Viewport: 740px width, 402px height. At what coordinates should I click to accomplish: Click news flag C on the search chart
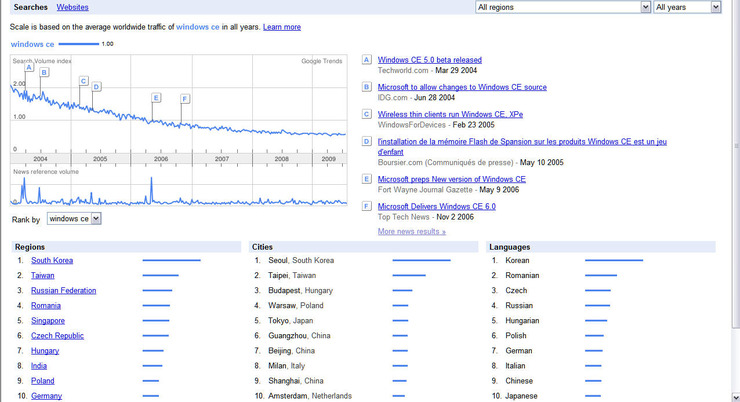[84, 81]
